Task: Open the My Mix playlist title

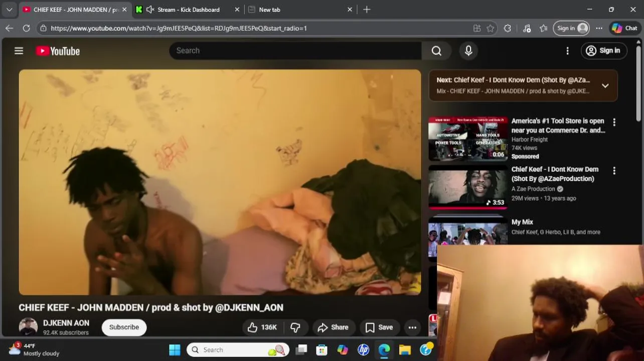Action: 522,222
